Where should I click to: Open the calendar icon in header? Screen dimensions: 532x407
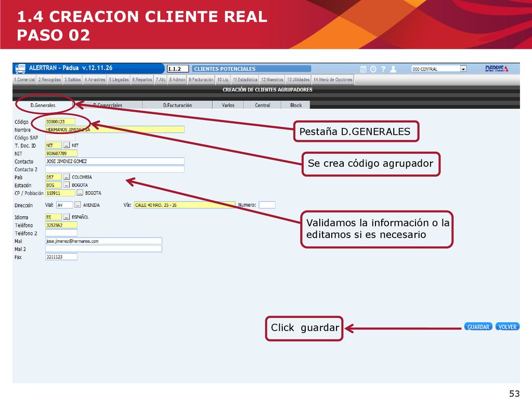coord(363,69)
